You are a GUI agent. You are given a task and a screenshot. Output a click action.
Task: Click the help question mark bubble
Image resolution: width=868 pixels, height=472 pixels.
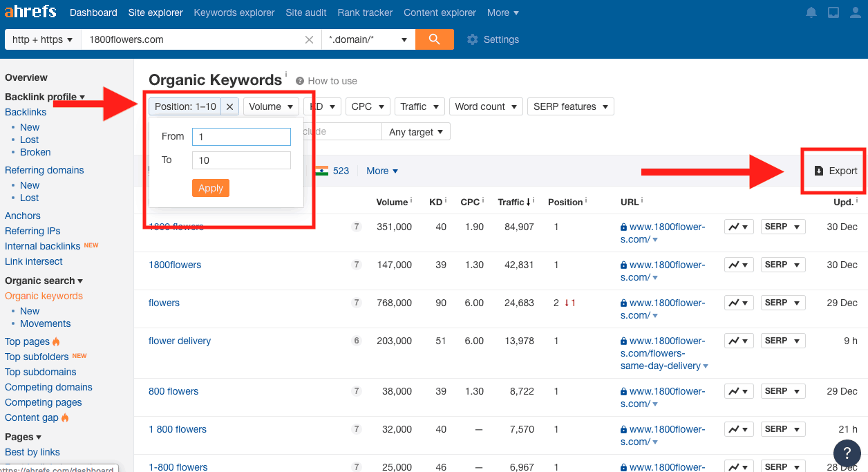point(847,453)
